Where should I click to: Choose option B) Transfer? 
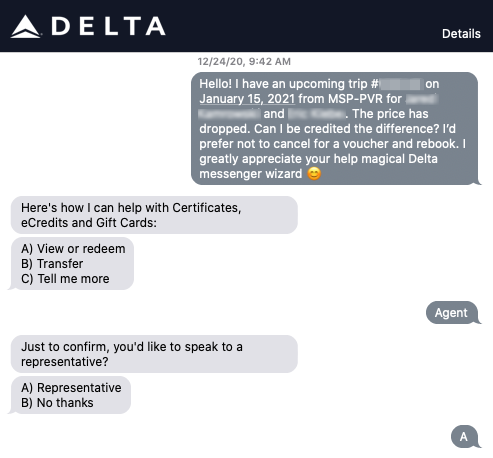pos(52,264)
